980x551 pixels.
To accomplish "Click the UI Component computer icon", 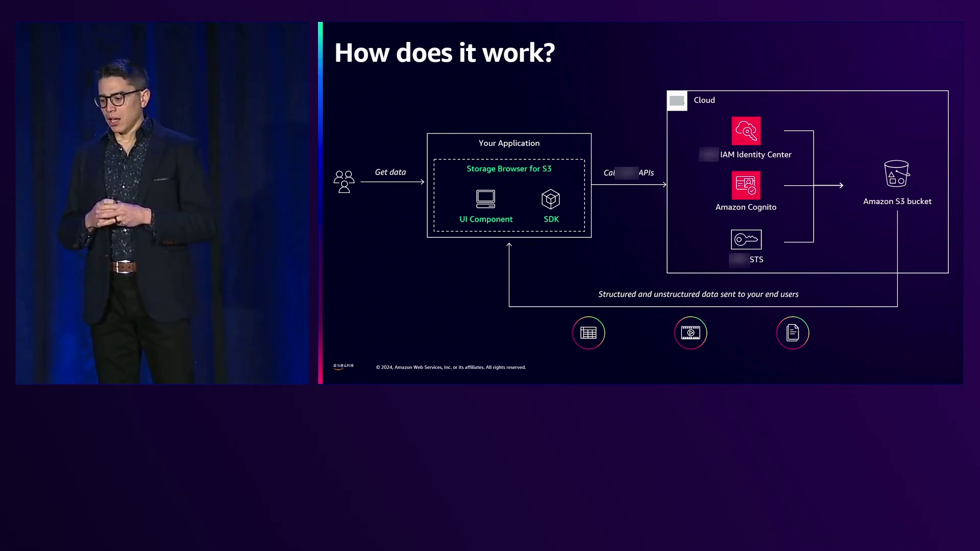I will pyautogui.click(x=485, y=199).
